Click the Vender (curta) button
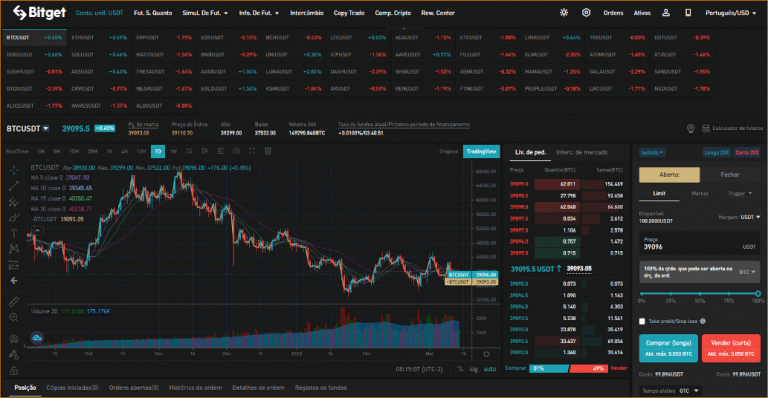This screenshot has width=768, height=398. 731,348
